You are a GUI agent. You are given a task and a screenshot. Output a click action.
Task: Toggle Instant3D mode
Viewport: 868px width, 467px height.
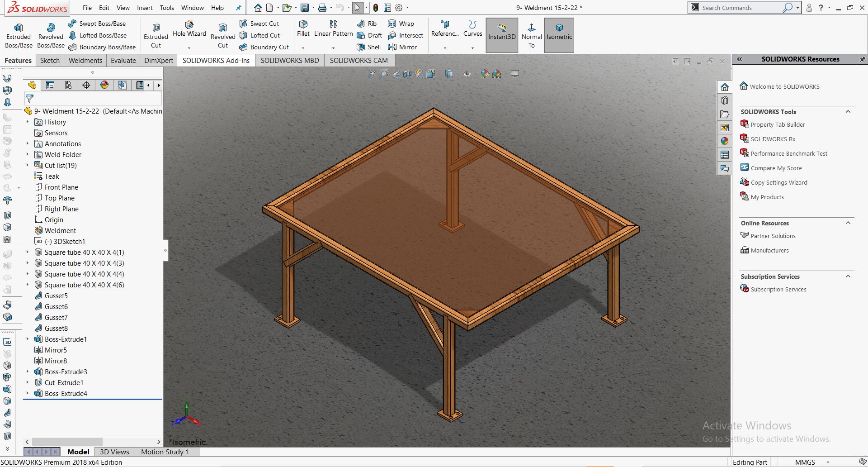(x=502, y=35)
